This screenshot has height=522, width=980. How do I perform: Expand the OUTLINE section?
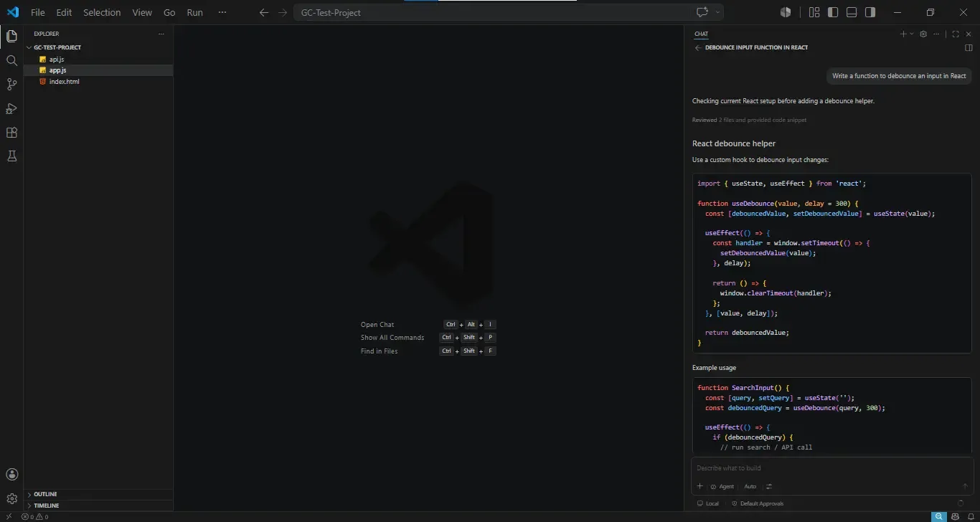(98, 494)
